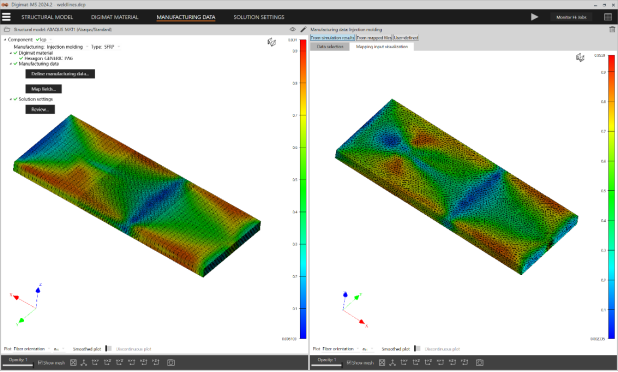Screen dimensions: 618x372
Task: Select sixth axis view icon in right toolbar
Action: [465, 363]
